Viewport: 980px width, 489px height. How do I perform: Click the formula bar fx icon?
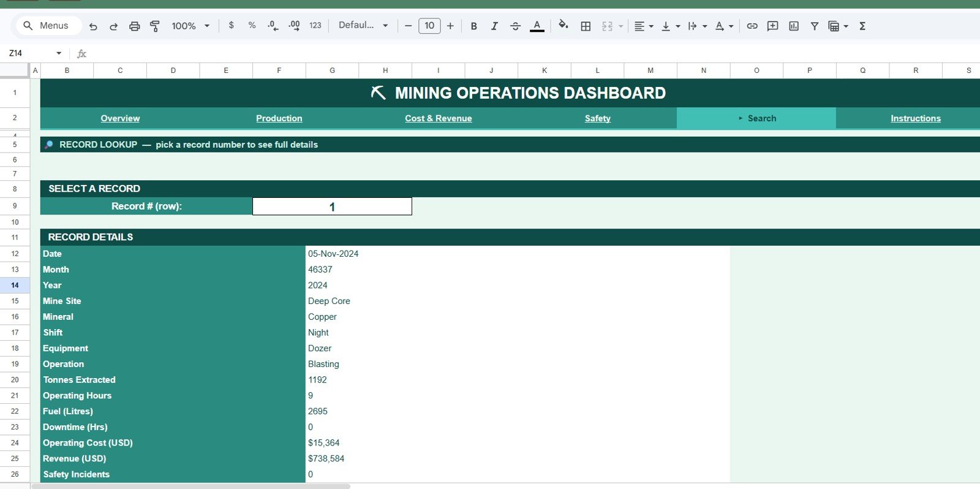point(81,53)
